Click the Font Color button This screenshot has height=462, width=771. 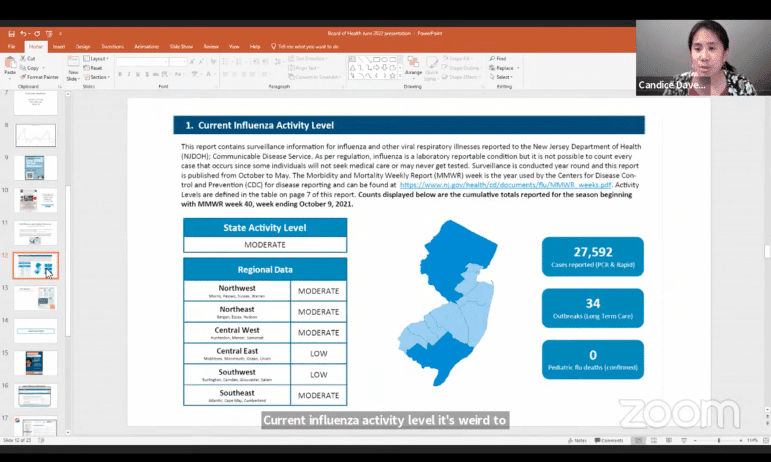(209, 74)
